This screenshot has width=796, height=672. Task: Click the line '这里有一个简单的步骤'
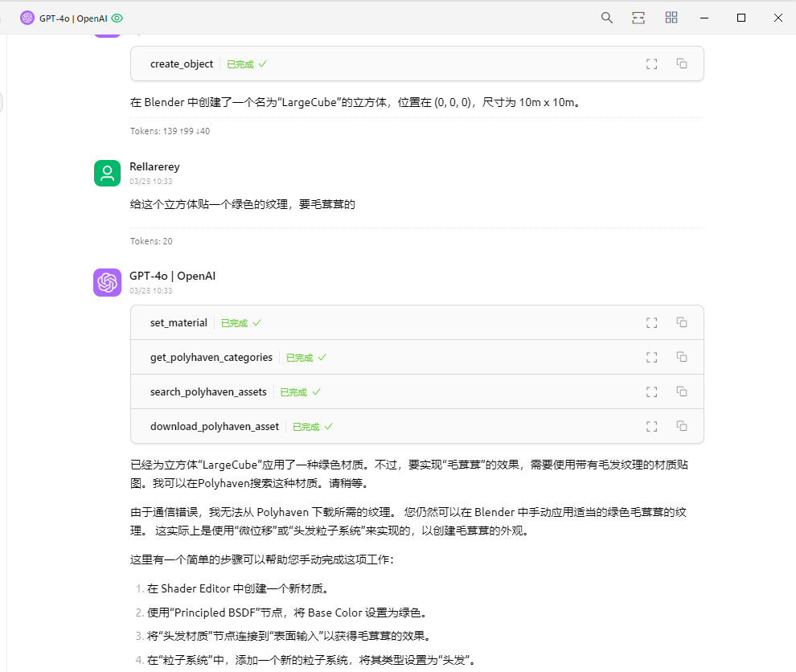(262, 559)
